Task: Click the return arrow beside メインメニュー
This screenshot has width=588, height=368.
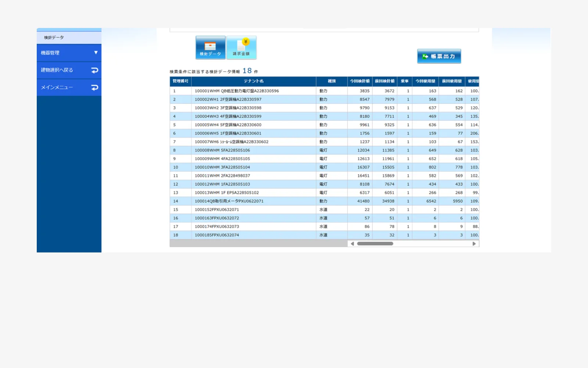Action: coord(94,88)
